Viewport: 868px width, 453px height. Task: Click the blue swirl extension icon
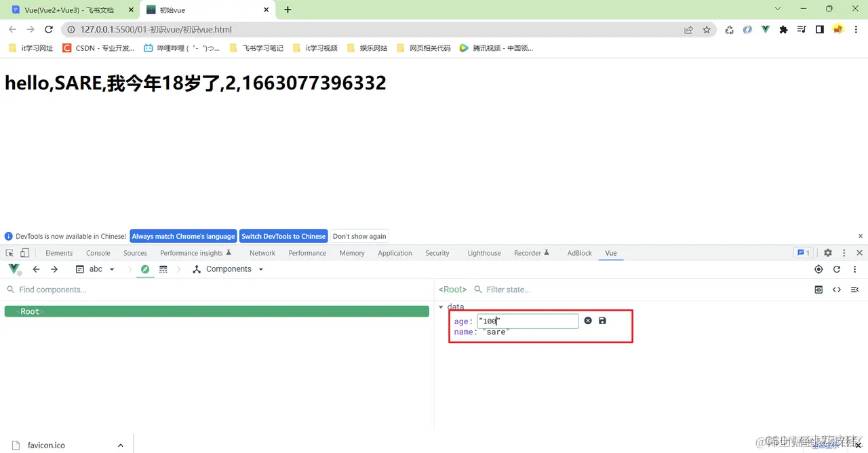(x=747, y=30)
